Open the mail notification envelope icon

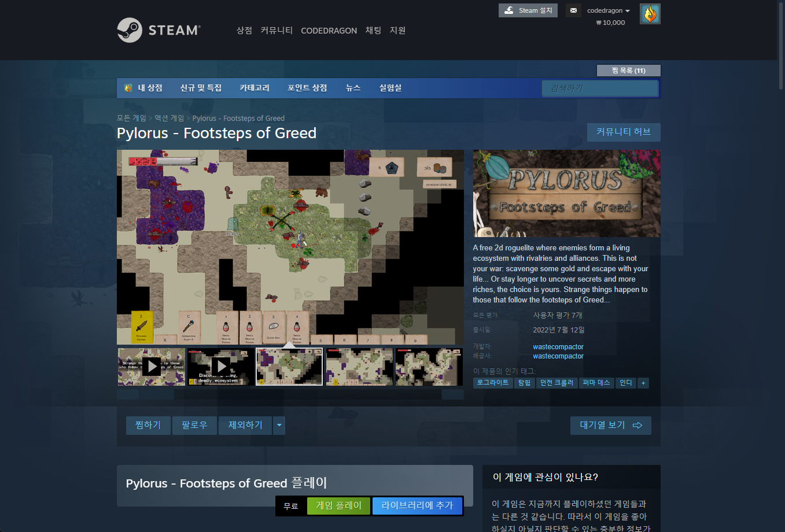pos(573,10)
